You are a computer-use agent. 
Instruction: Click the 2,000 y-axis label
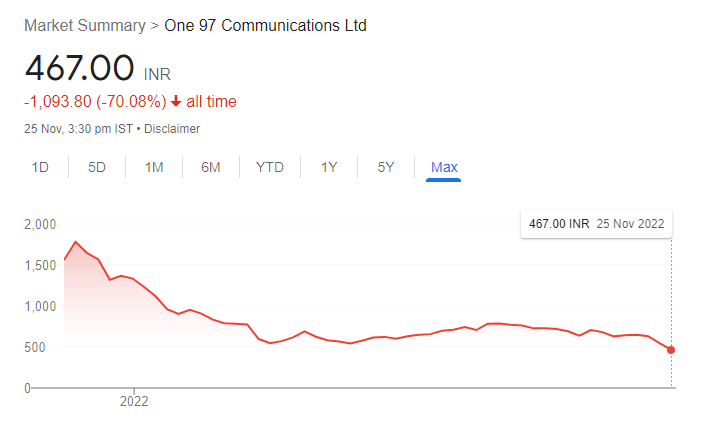(x=40, y=224)
